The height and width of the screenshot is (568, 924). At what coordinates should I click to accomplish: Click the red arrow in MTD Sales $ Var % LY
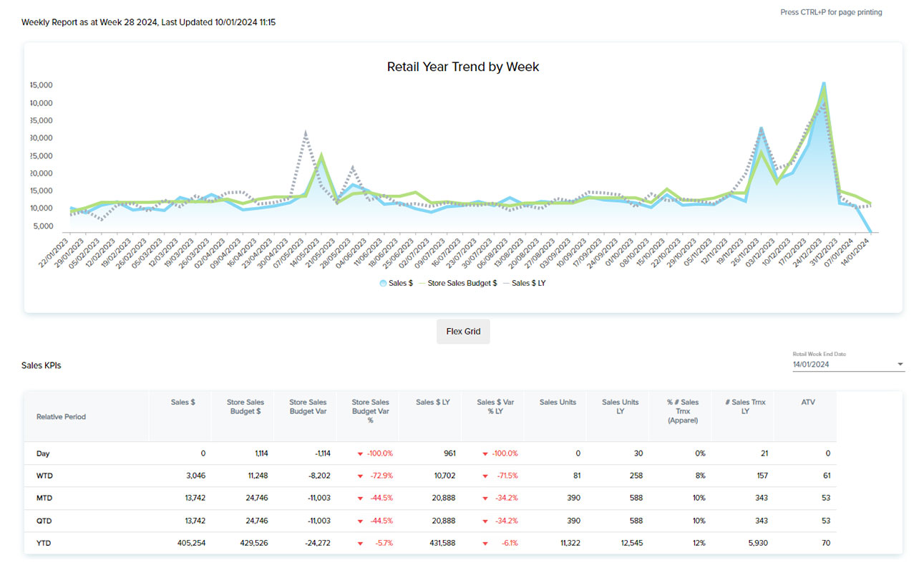point(485,499)
